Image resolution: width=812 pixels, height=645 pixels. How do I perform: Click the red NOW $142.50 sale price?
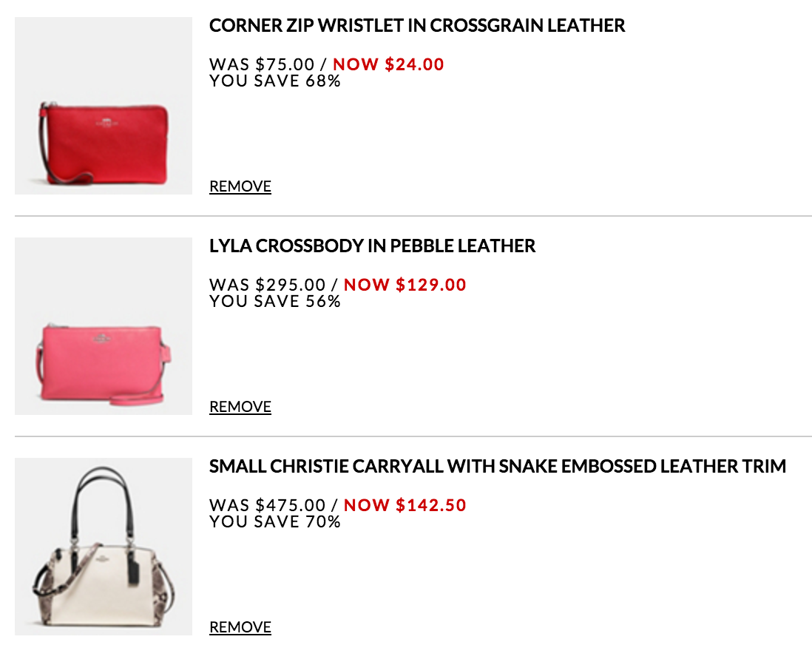(405, 505)
